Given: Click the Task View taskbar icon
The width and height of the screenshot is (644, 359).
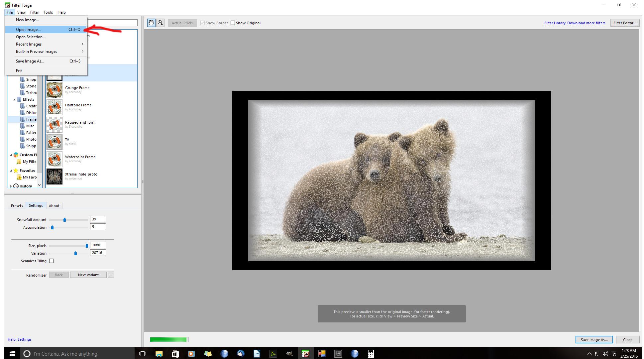Looking at the screenshot, I should (143, 354).
